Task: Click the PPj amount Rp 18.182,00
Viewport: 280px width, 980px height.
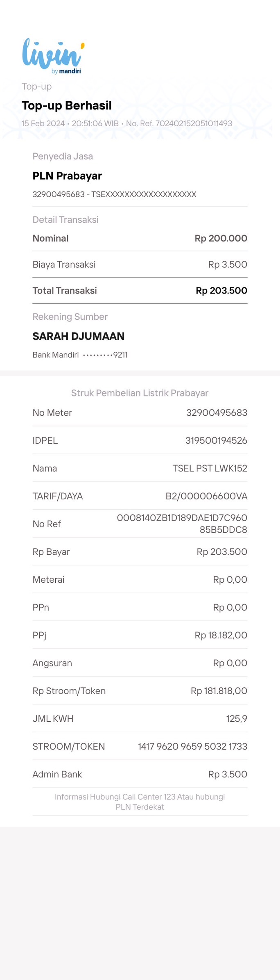Action: point(221,636)
